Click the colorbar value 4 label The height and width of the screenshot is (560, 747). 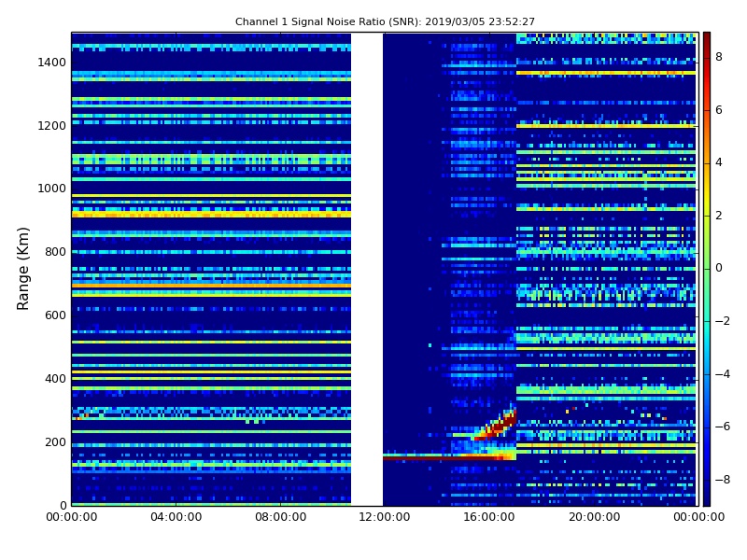(x=719, y=162)
